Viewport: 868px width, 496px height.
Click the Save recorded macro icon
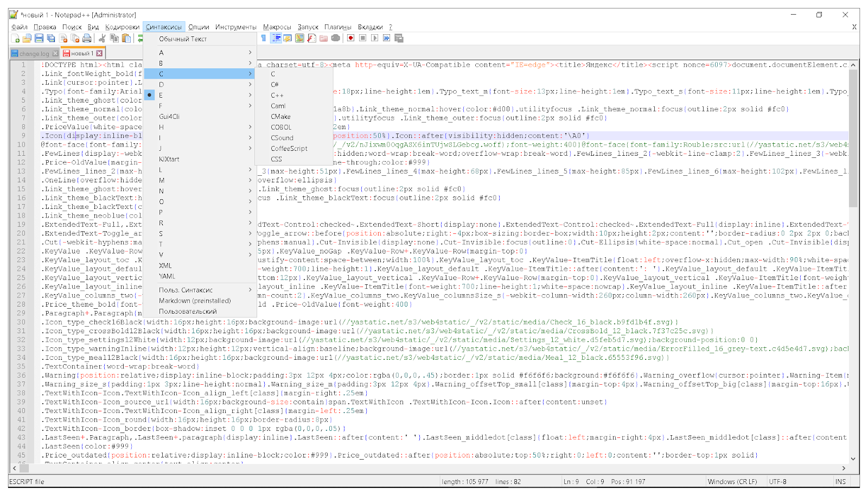click(x=399, y=38)
